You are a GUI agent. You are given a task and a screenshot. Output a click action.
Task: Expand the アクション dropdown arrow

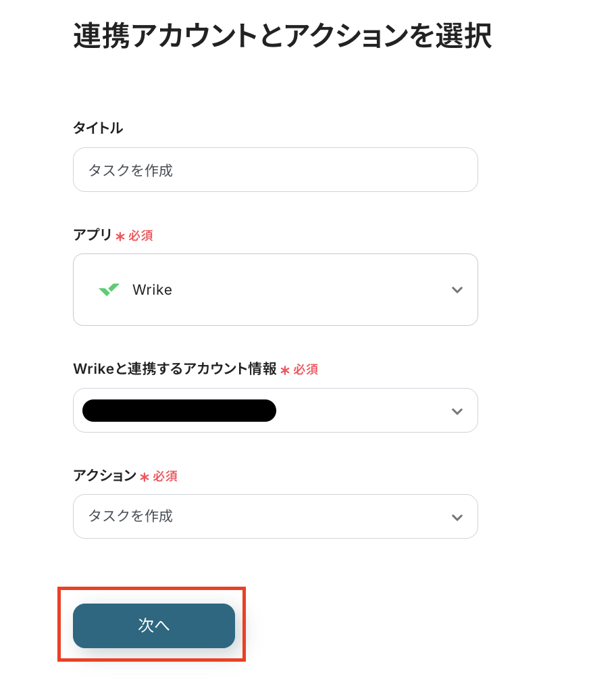pos(457,517)
